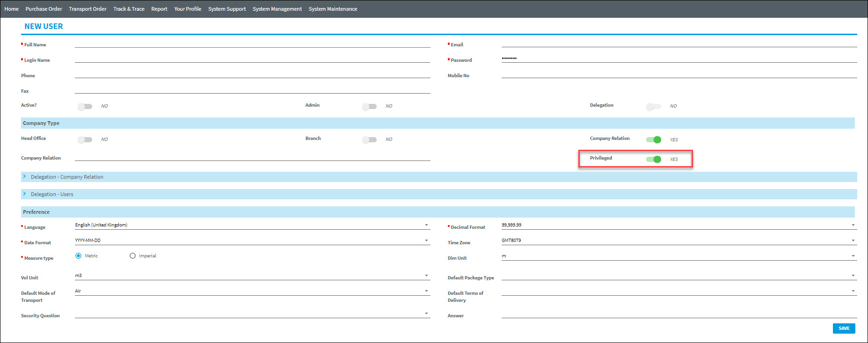Expand Delegation - Company Relation section
Image resolution: width=868 pixels, height=343 pixels.
click(x=439, y=177)
